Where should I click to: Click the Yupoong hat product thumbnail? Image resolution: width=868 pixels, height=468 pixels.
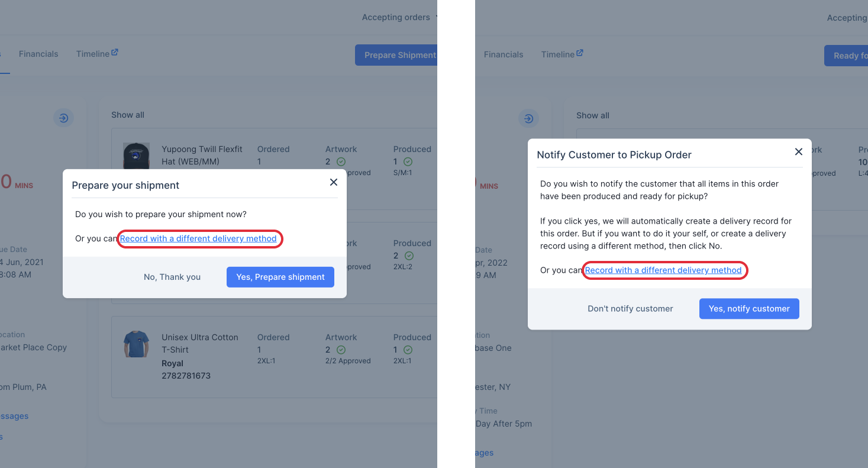(x=136, y=155)
